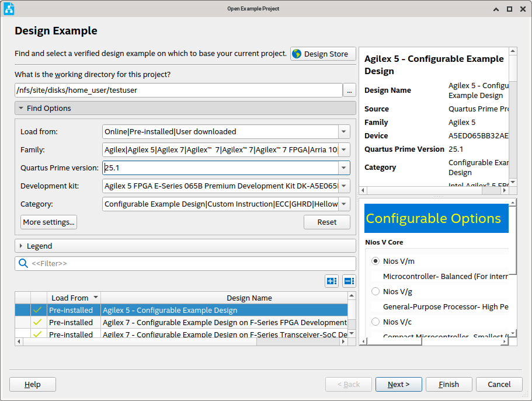Click the collapse all rows icon
The width and height of the screenshot is (532, 401).
[x=349, y=281]
